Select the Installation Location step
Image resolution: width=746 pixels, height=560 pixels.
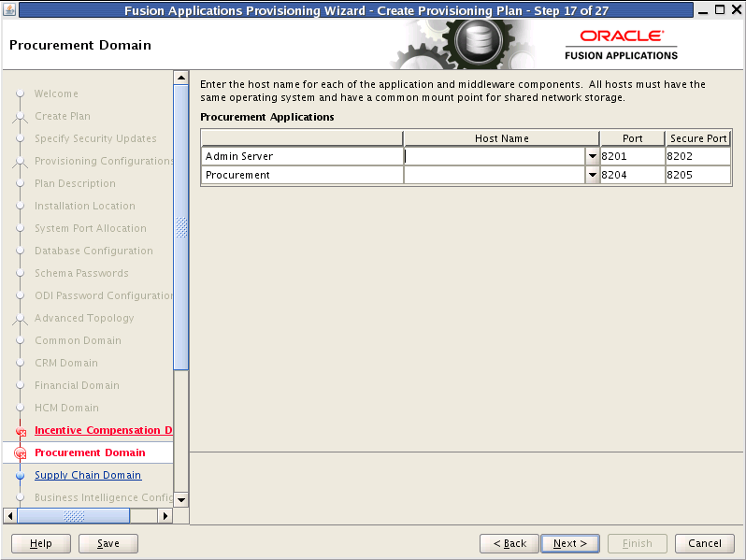pyautogui.click(x=85, y=206)
